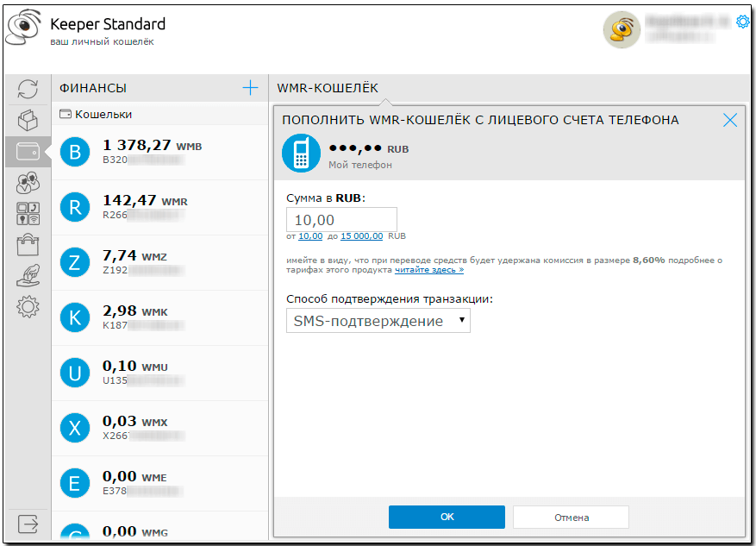
Task: Click the WMK wallet K icon
Action: click(x=75, y=317)
